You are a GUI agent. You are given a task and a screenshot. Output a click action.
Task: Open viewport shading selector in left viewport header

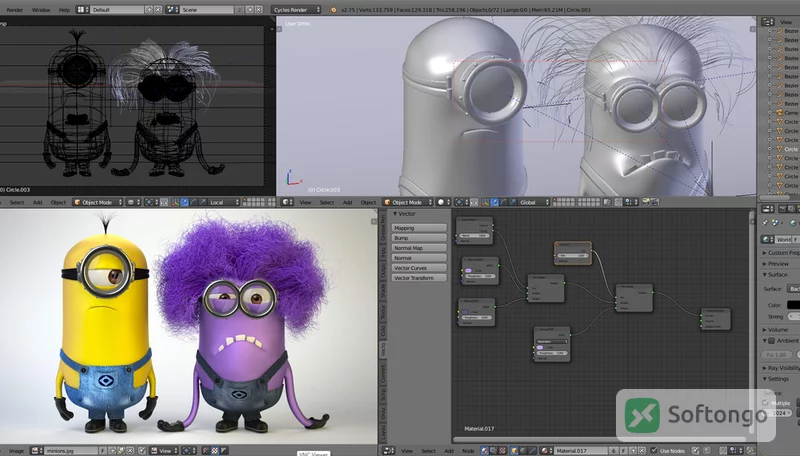point(133,202)
